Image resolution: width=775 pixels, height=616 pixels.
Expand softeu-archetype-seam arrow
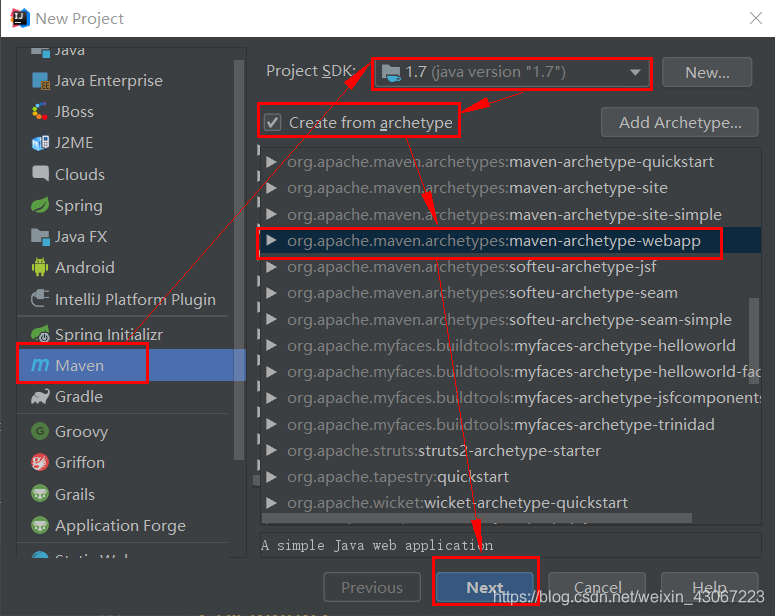point(271,293)
